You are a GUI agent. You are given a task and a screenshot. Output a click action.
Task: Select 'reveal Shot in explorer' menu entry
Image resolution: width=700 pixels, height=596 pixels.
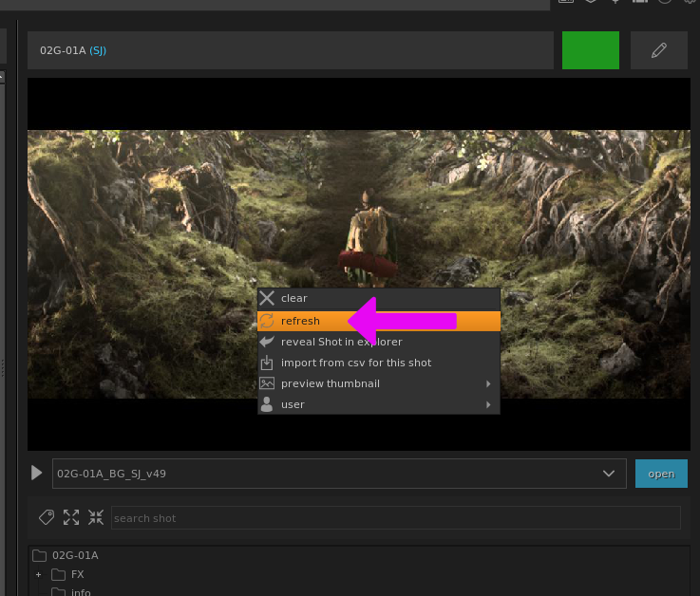[379, 342]
